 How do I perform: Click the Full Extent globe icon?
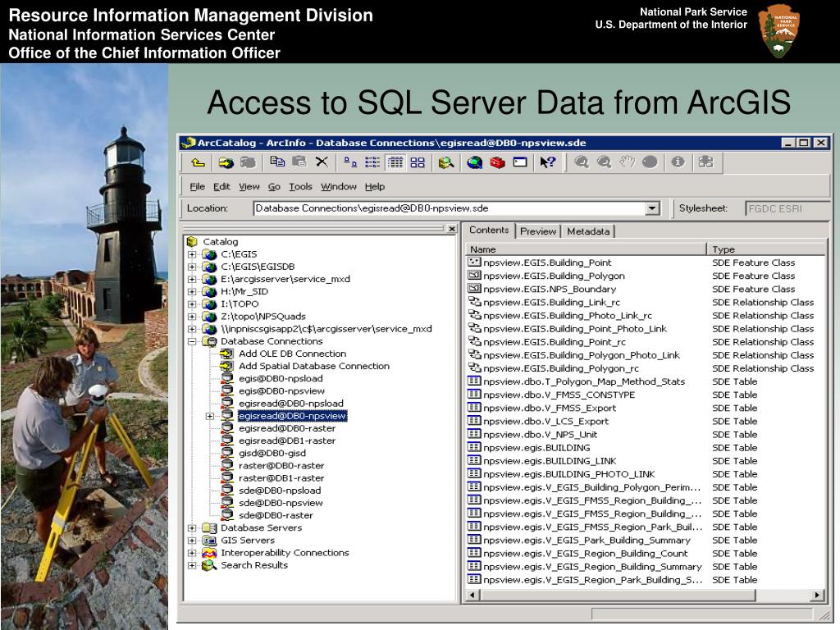650,162
